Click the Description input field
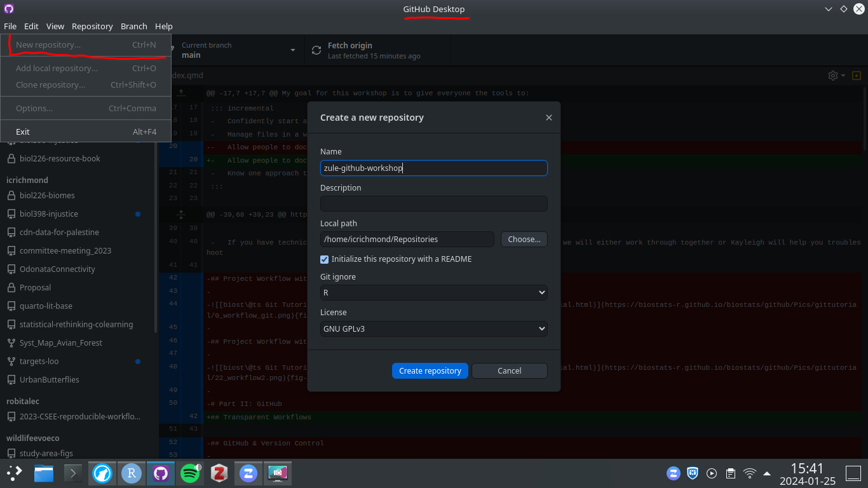868x488 pixels. (433, 203)
